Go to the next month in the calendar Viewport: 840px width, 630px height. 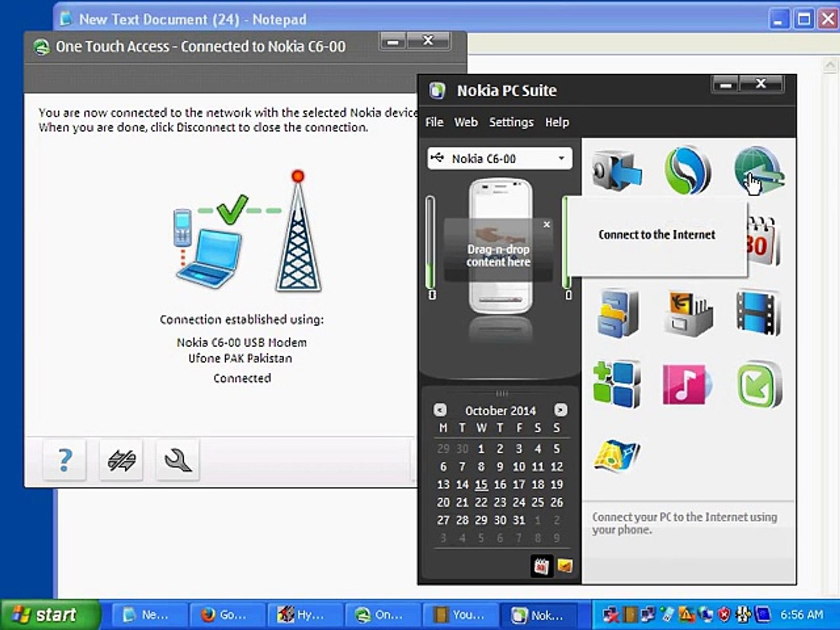click(x=561, y=410)
